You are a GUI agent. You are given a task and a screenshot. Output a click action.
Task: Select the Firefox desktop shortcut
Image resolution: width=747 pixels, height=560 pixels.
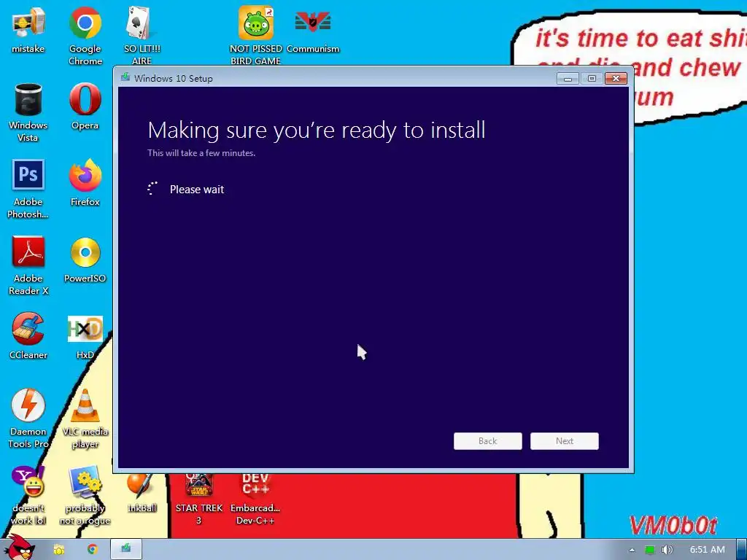(x=85, y=183)
